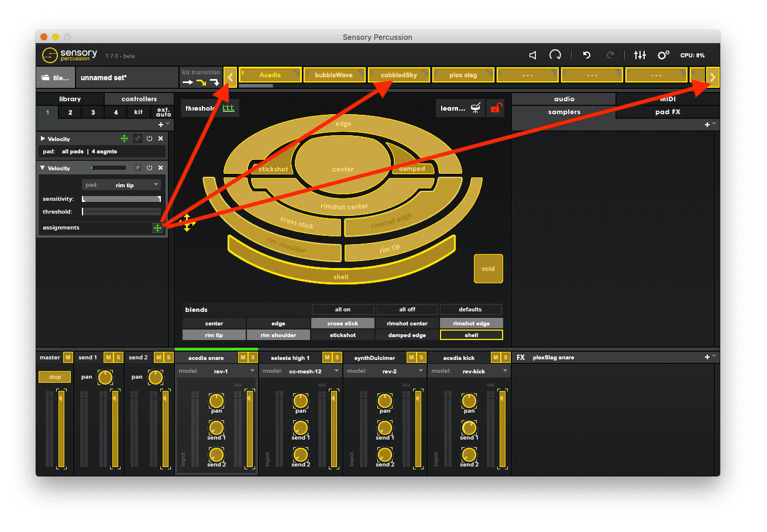
Task: Open settings gear icon
Action: (663, 55)
